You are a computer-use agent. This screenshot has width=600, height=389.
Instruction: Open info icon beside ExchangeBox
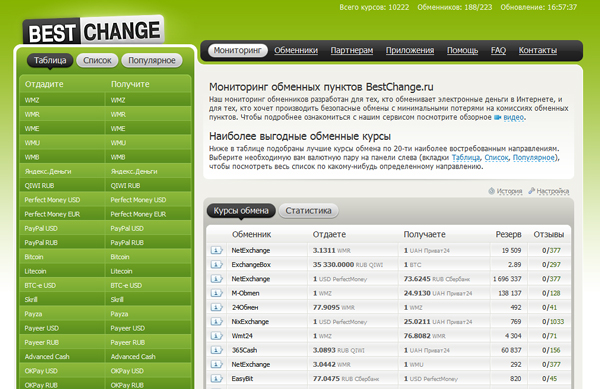(216, 265)
